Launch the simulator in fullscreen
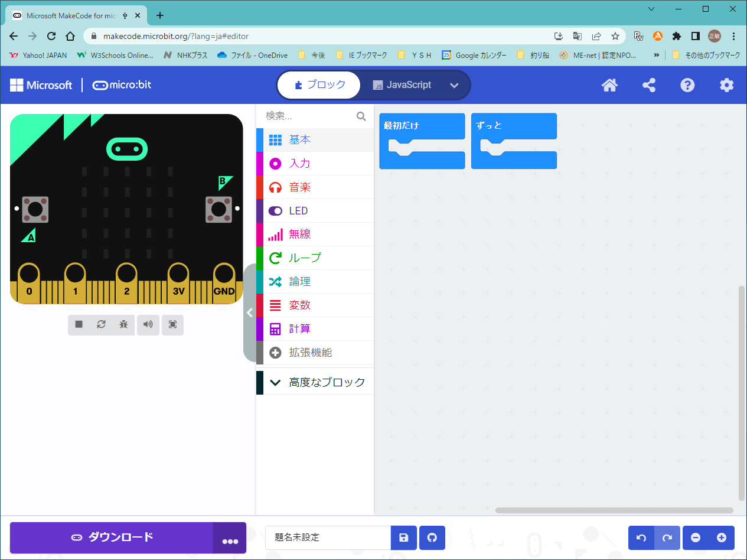 coord(173,324)
